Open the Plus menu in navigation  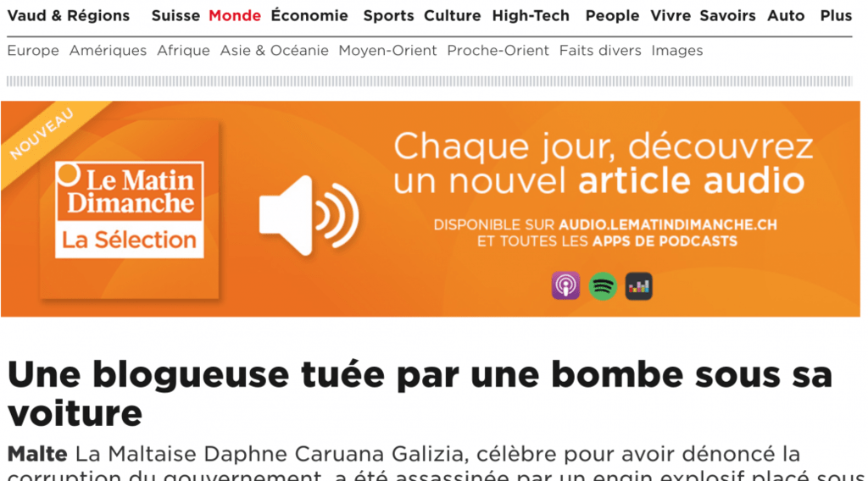tap(836, 15)
